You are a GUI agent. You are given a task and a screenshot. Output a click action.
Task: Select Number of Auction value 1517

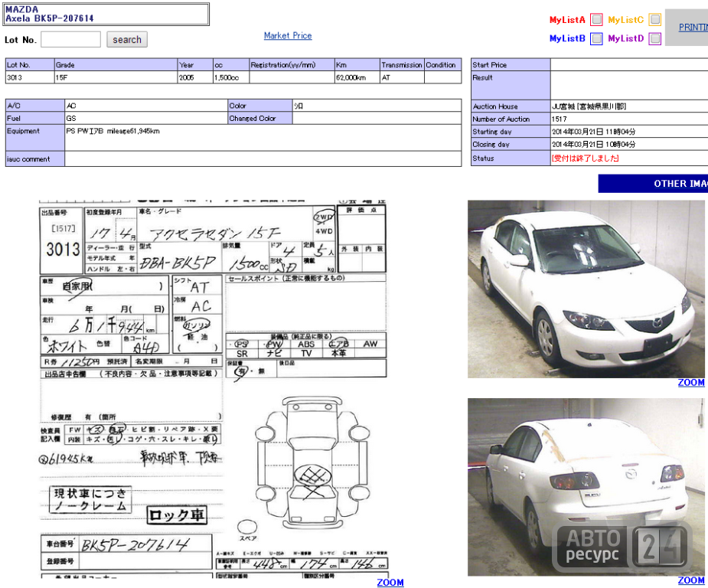click(559, 119)
